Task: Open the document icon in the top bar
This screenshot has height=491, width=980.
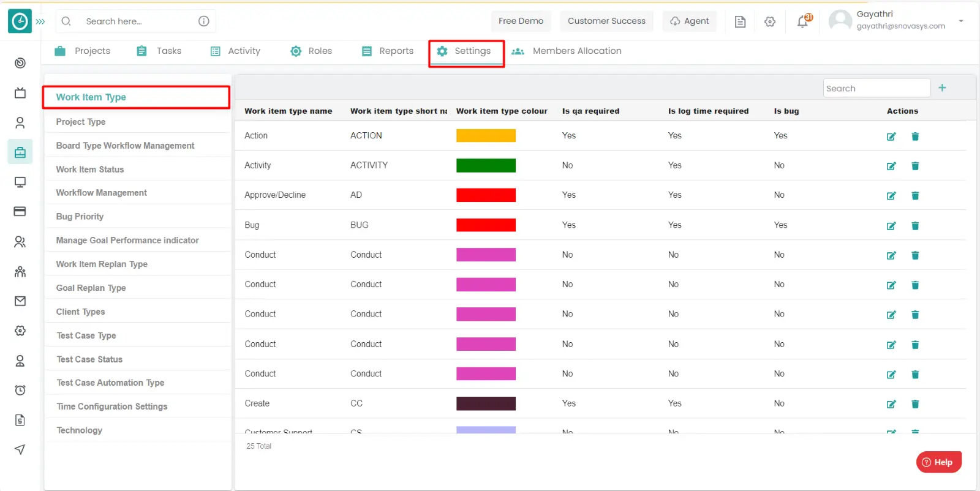Action: click(x=740, y=21)
